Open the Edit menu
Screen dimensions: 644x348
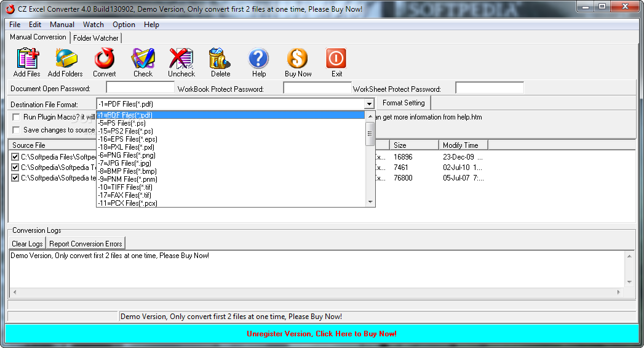coord(35,25)
